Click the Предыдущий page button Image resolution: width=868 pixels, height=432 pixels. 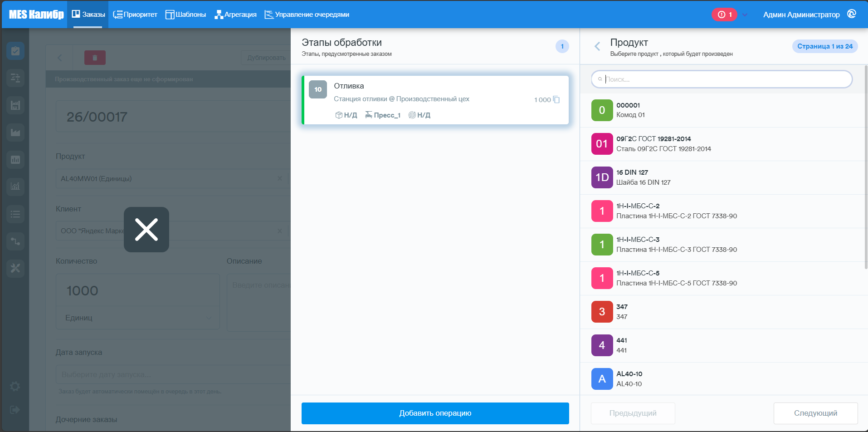(x=633, y=413)
